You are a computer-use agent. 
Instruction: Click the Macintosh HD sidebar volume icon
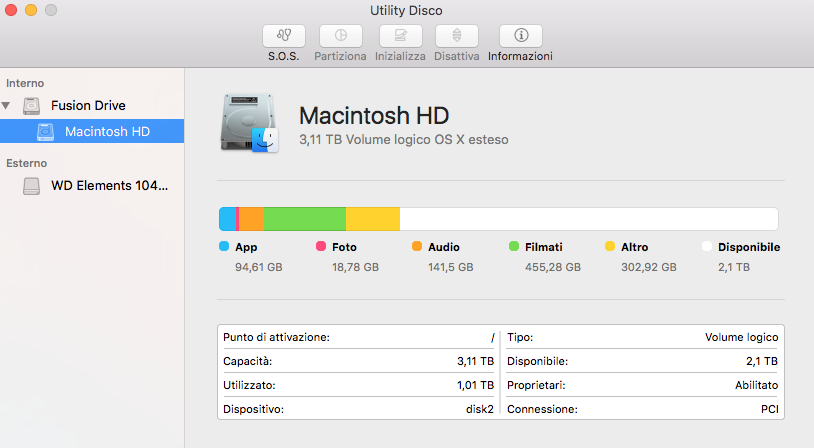[45, 132]
